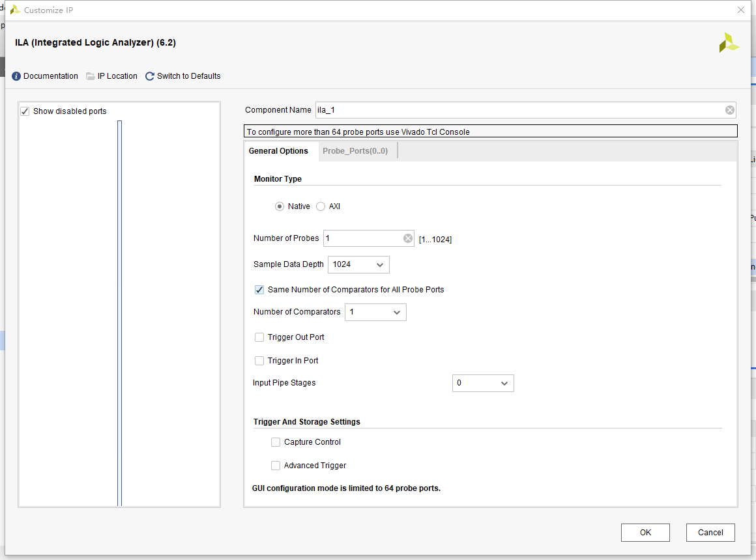This screenshot has height=560, width=756.
Task: Clear the Component Name field with X icon
Action: [x=730, y=110]
